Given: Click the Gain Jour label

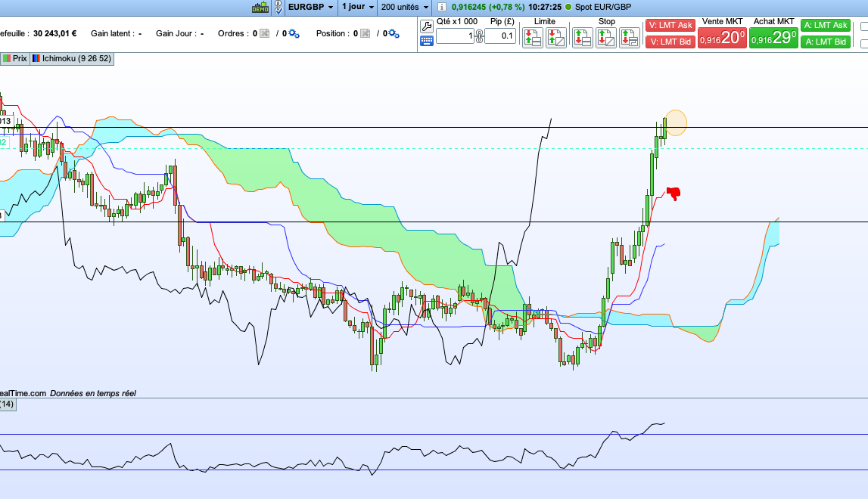Looking at the screenshot, I should (x=176, y=34).
